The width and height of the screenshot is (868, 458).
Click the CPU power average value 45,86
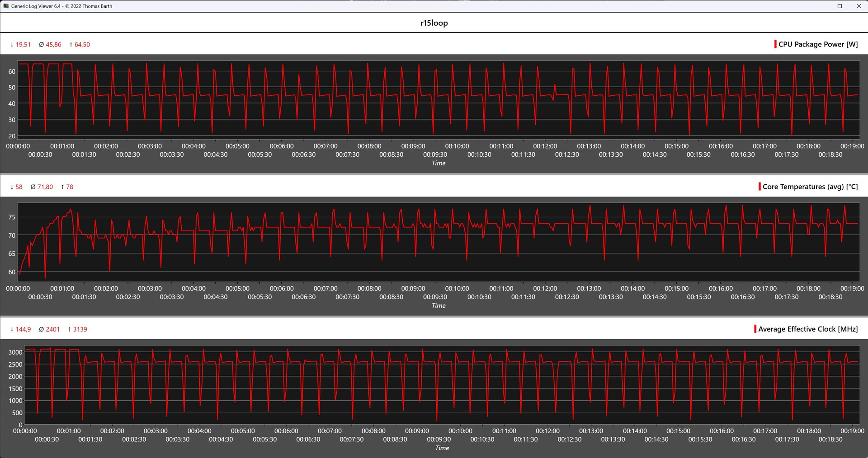pos(53,44)
